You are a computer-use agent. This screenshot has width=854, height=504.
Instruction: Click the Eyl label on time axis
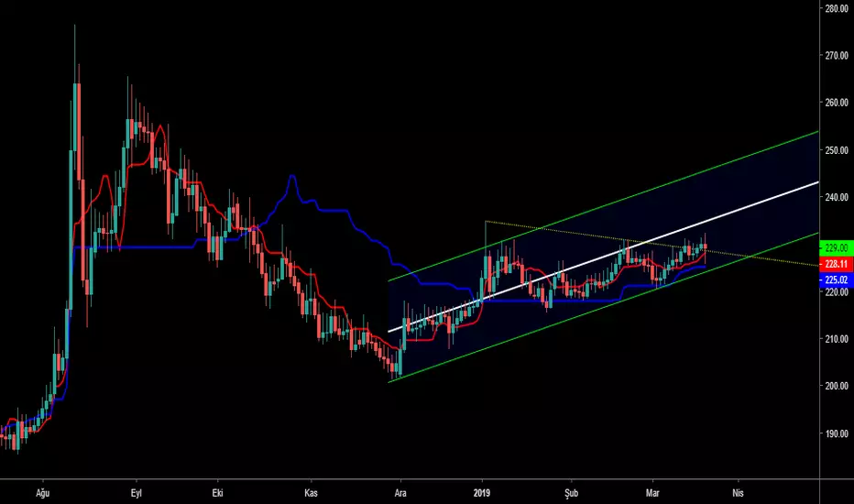137,493
